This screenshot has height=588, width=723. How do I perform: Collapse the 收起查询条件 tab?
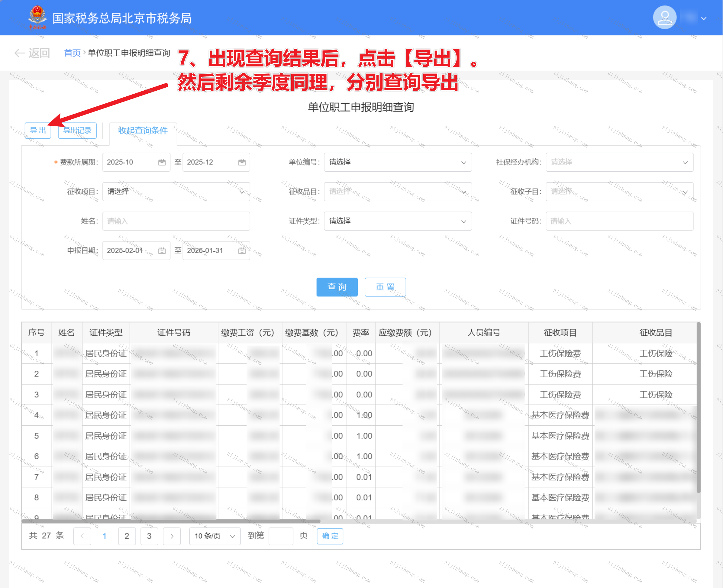pyautogui.click(x=143, y=131)
